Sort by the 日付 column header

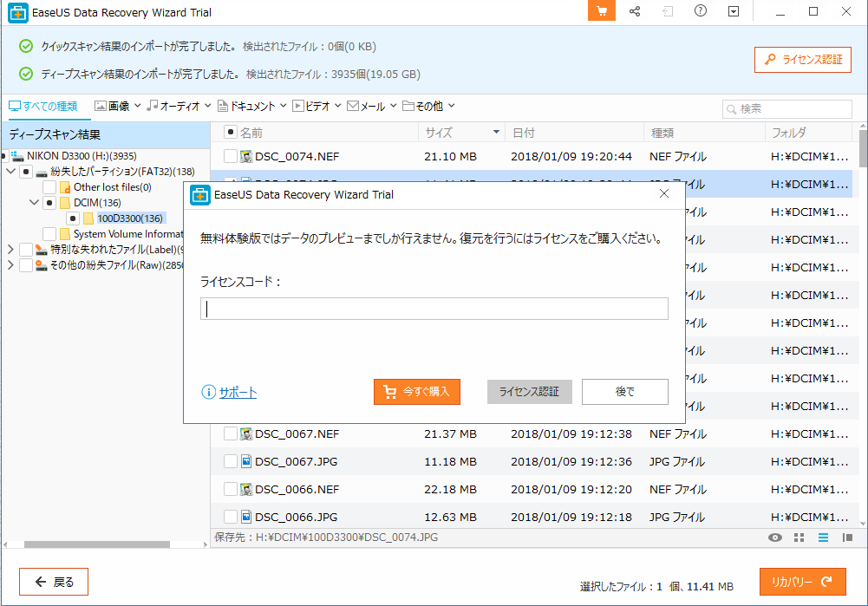pyautogui.click(x=575, y=133)
